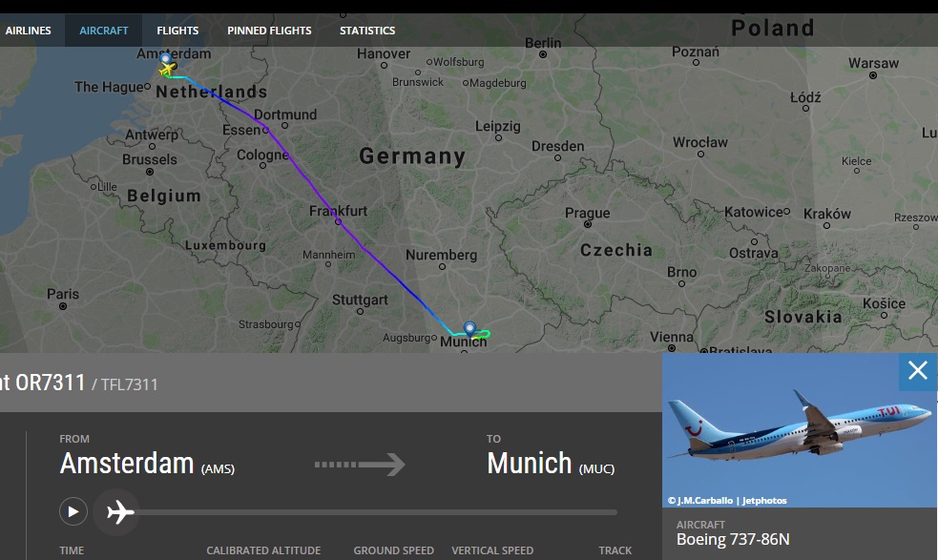Click the Munich destination pin marker
Image resolution: width=938 pixels, height=560 pixels.
[469, 328]
